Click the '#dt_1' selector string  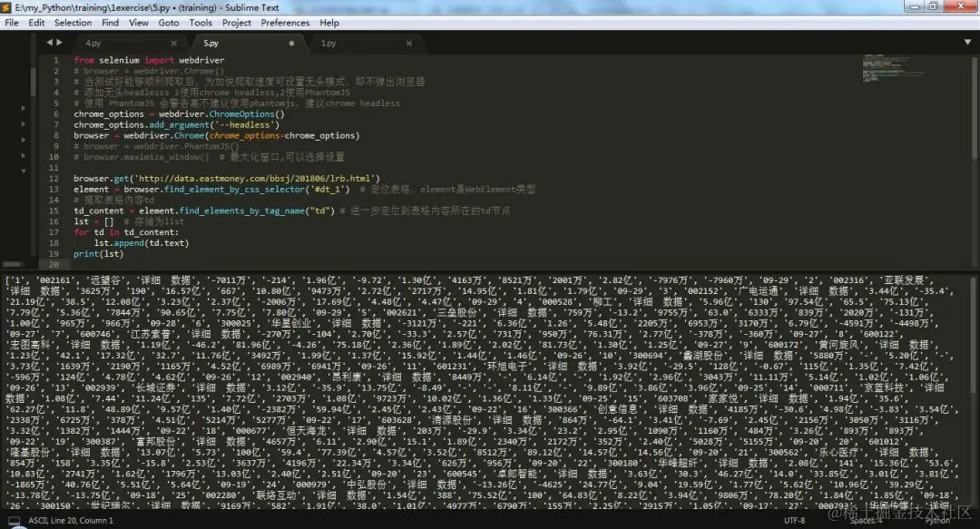pos(327,189)
